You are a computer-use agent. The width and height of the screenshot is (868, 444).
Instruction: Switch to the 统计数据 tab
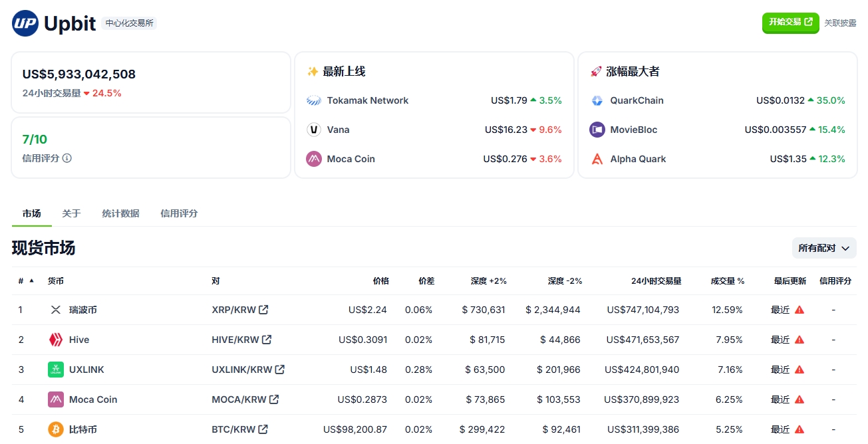(x=120, y=213)
